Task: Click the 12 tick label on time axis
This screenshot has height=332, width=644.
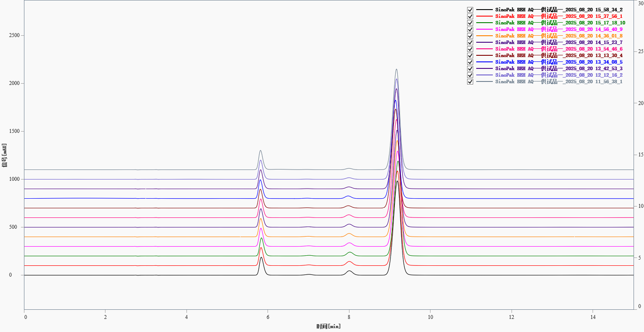Action: (x=512, y=318)
